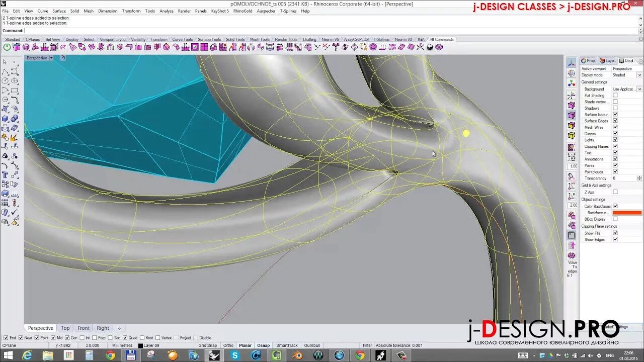Open File Explorer from taskbar

(x=48, y=355)
